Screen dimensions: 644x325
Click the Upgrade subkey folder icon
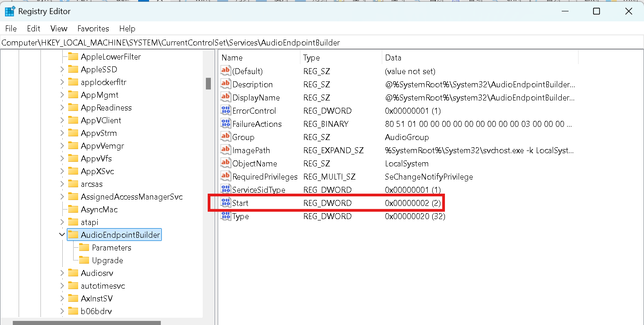click(x=84, y=260)
